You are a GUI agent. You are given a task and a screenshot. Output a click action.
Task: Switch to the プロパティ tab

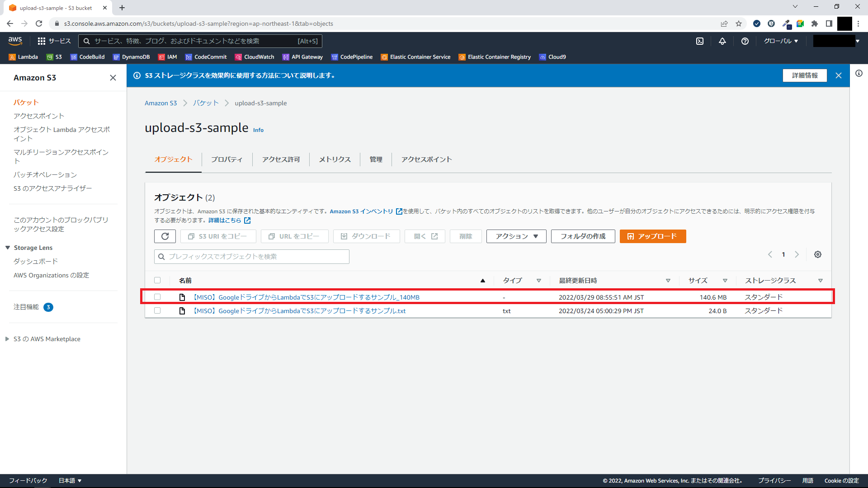coord(226,160)
